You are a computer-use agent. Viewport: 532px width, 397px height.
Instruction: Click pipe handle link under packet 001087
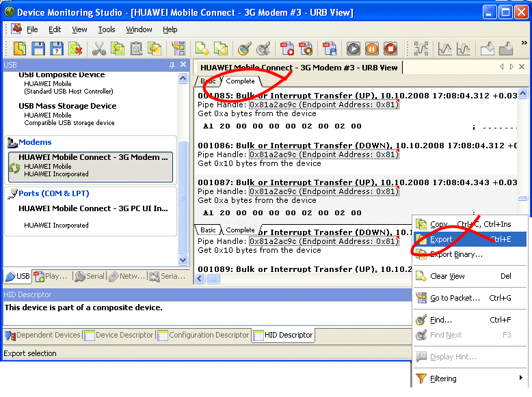324,191
